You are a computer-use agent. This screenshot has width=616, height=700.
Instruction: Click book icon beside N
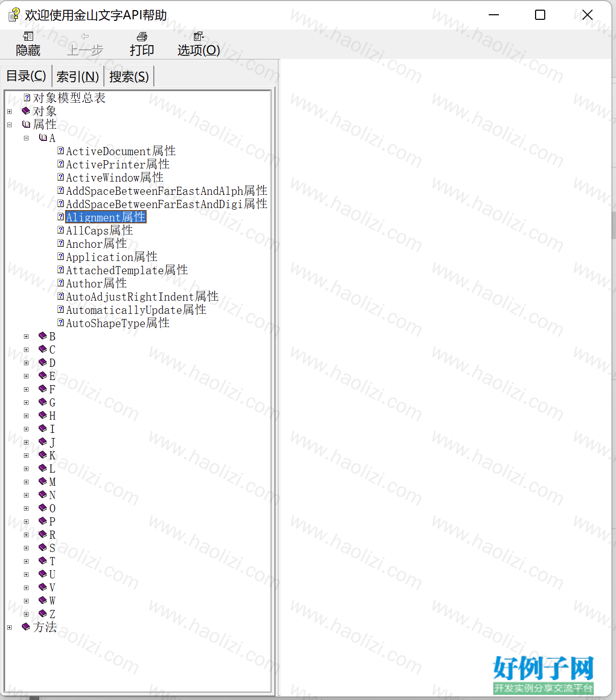point(43,494)
